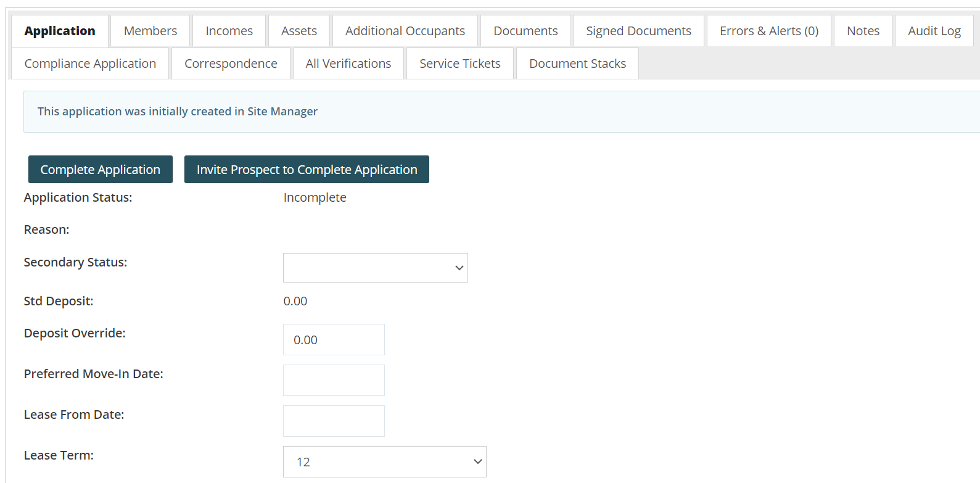
Task: Click the Deposit Override input field
Action: point(334,340)
